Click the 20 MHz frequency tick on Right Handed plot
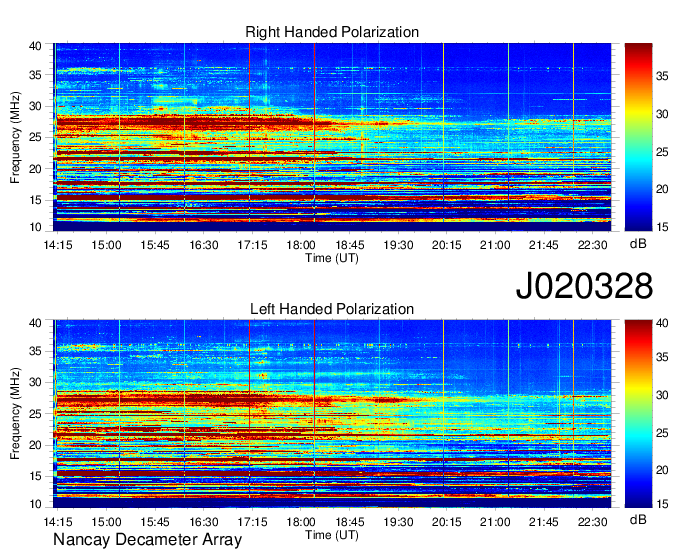 point(35,169)
